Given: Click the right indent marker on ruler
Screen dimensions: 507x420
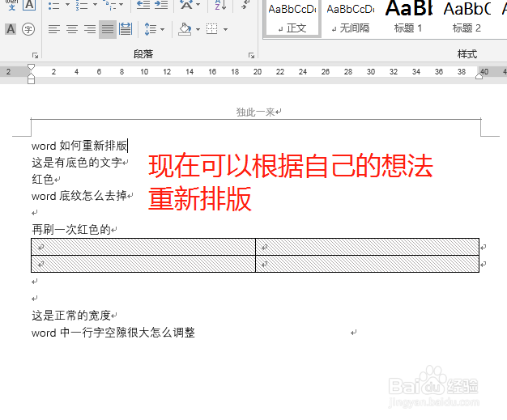Looking at the screenshot, I should [x=479, y=76].
